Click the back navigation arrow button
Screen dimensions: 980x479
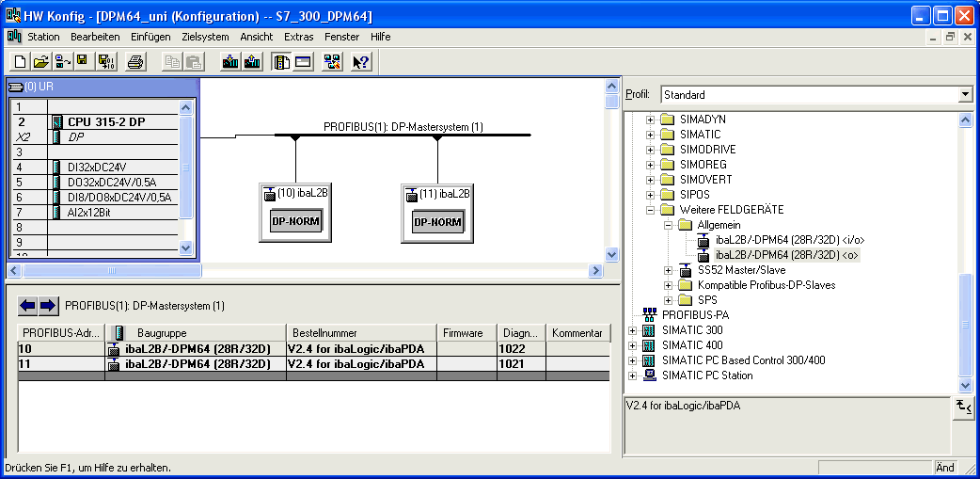point(27,306)
